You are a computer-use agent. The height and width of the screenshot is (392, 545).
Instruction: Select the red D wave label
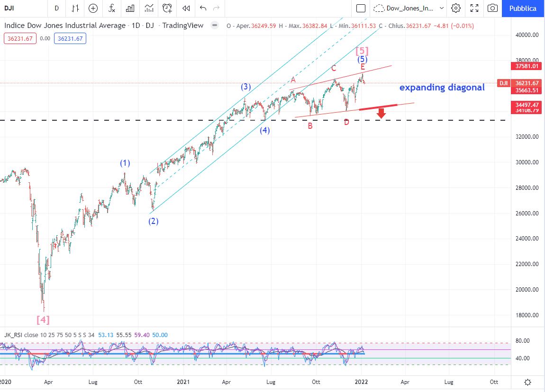(346, 122)
